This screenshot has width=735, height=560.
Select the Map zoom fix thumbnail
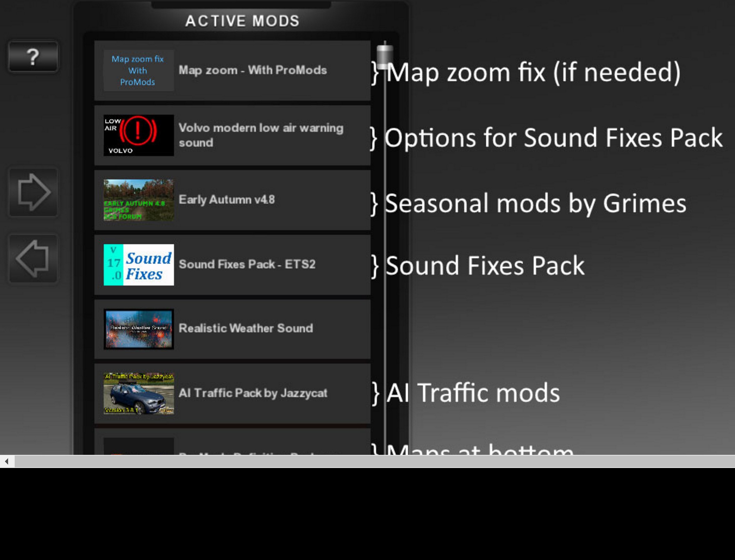pyautogui.click(x=138, y=70)
